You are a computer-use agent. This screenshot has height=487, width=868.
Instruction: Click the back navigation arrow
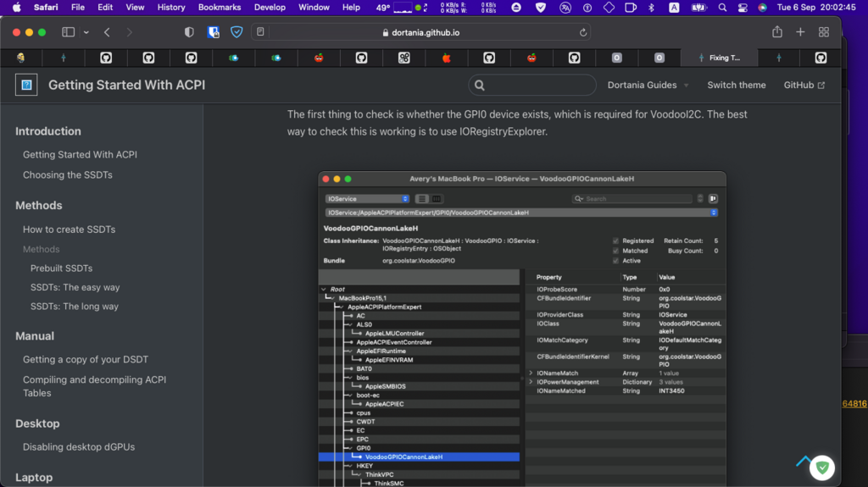coord(107,32)
